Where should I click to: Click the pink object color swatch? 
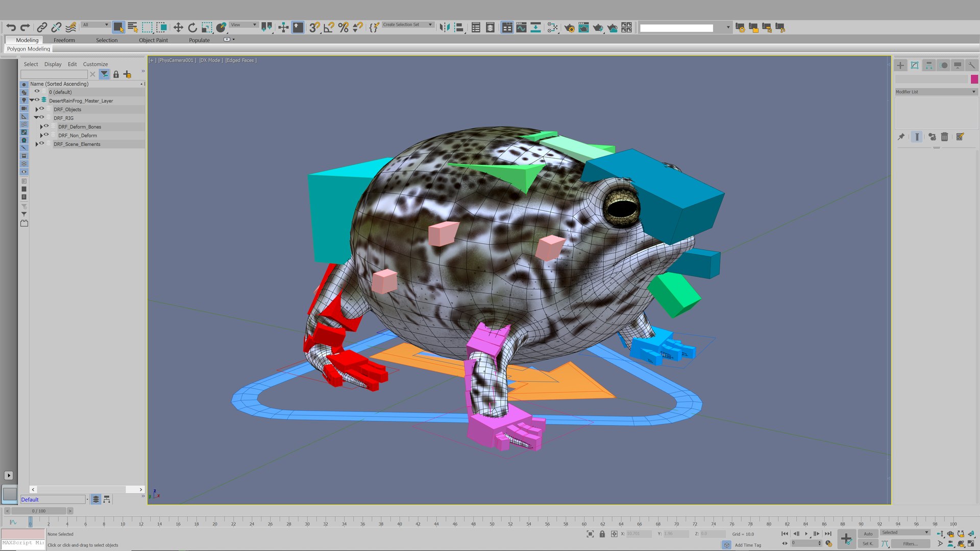click(974, 79)
